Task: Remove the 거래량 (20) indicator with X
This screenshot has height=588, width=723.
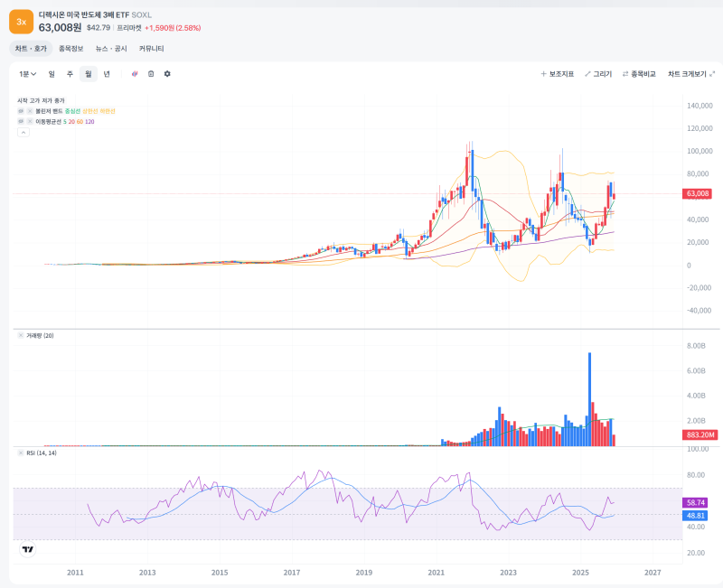Action: pyautogui.click(x=21, y=335)
